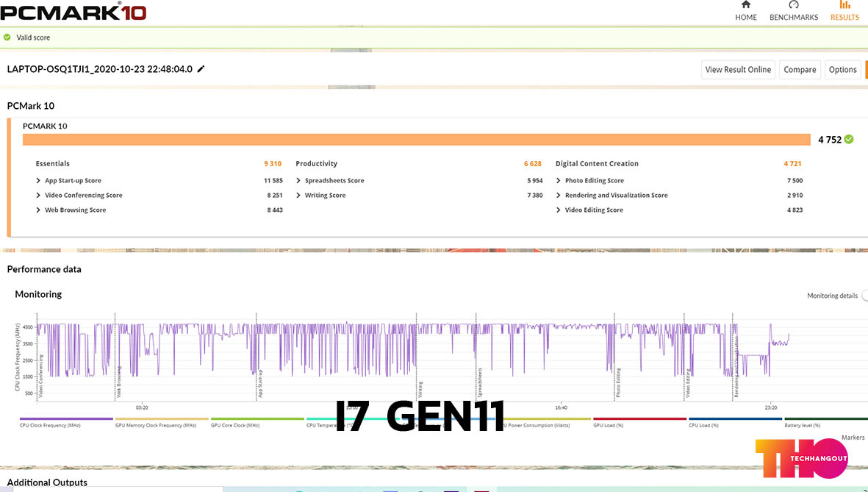
Task: Click the Video Conferencing marker on chart
Action: (41, 377)
